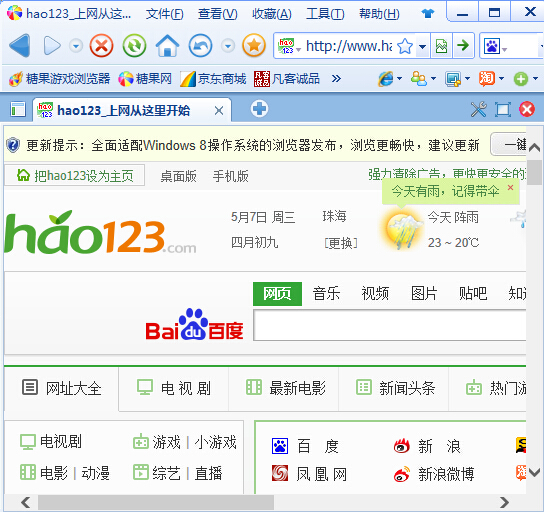Open the 网址大全 category tab
This screenshot has height=512, width=544.
(61, 388)
